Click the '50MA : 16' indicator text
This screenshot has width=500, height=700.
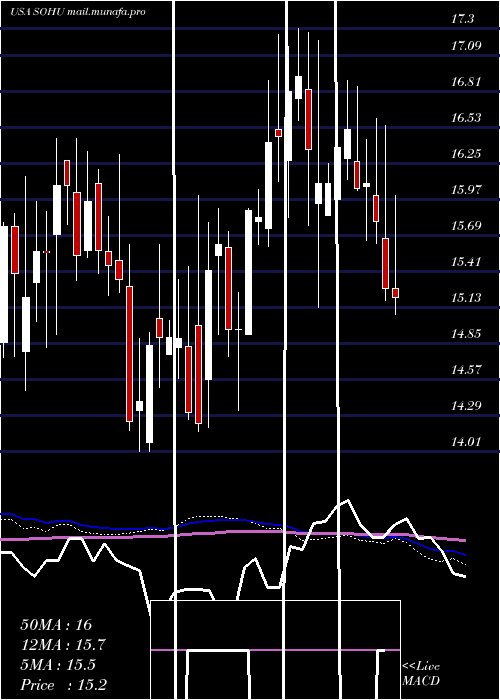[56, 625]
